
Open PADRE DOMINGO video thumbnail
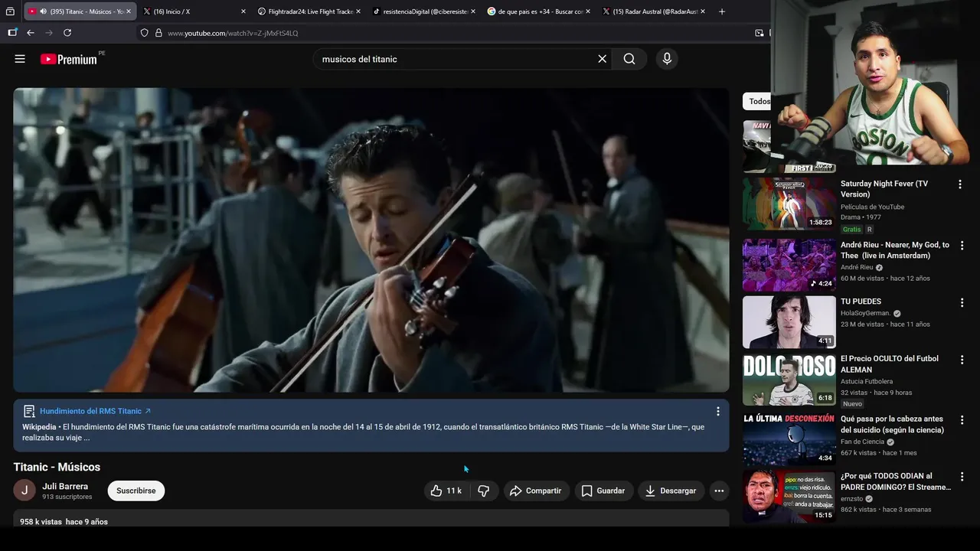coord(789,496)
